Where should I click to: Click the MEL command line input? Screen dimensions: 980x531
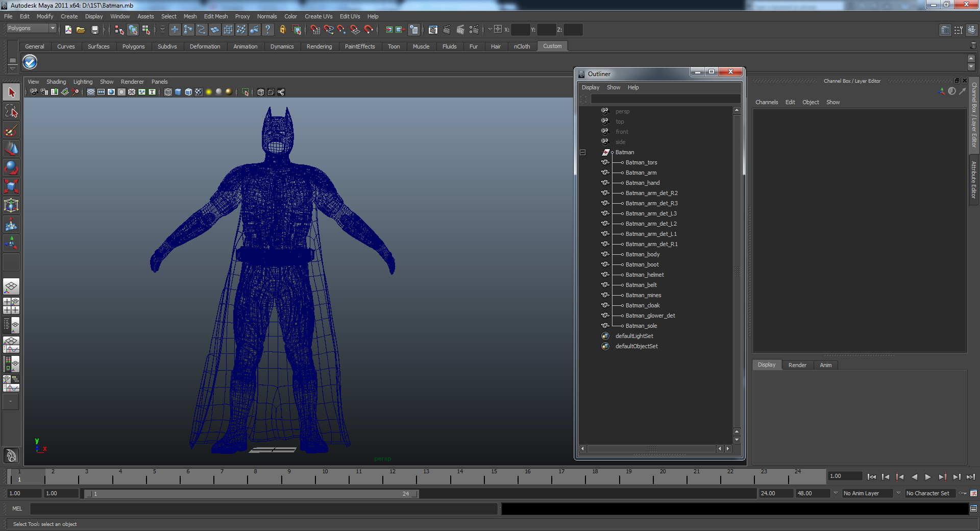coord(263,509)
